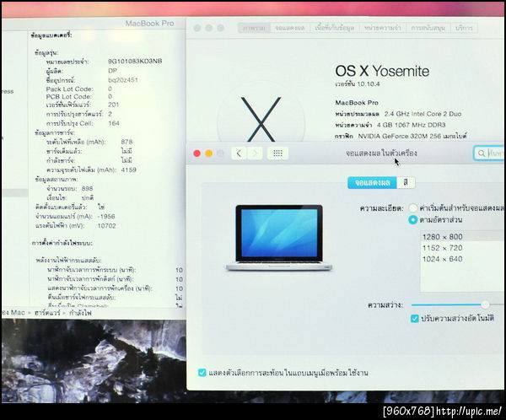Click Pack Lot Code label
506x420 pixels.
[69, 89]
